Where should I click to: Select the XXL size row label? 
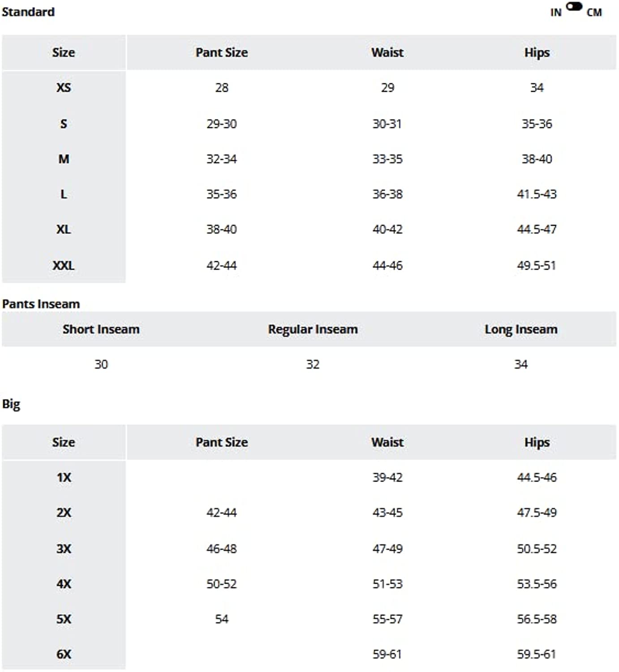tap(64, 265)
